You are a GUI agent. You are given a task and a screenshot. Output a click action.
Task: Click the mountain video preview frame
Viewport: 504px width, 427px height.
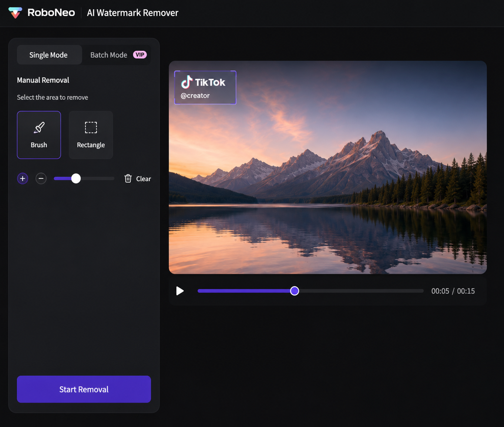pyautogui.click(x=328, y=167)
